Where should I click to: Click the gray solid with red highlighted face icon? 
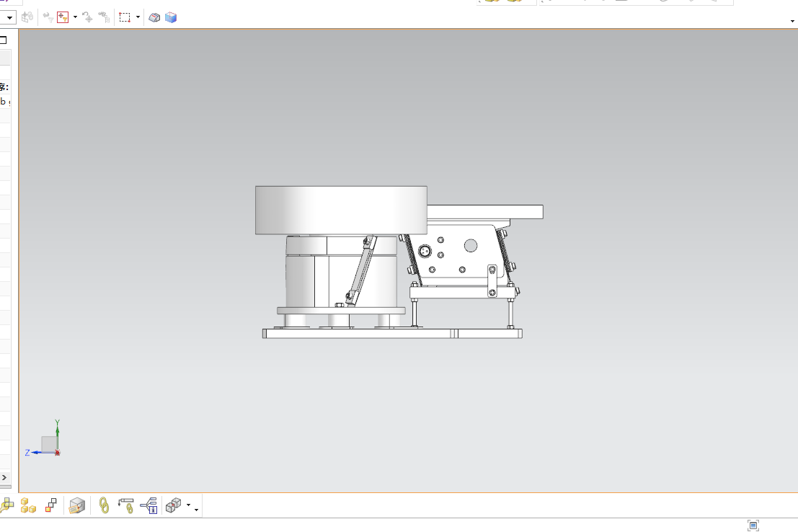pyautogui.click(x=154, y=18)
